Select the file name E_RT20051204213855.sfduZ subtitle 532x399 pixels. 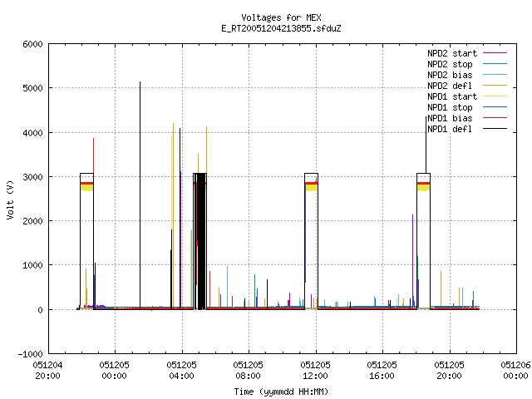pyautogui.click(x=281, y=28)
